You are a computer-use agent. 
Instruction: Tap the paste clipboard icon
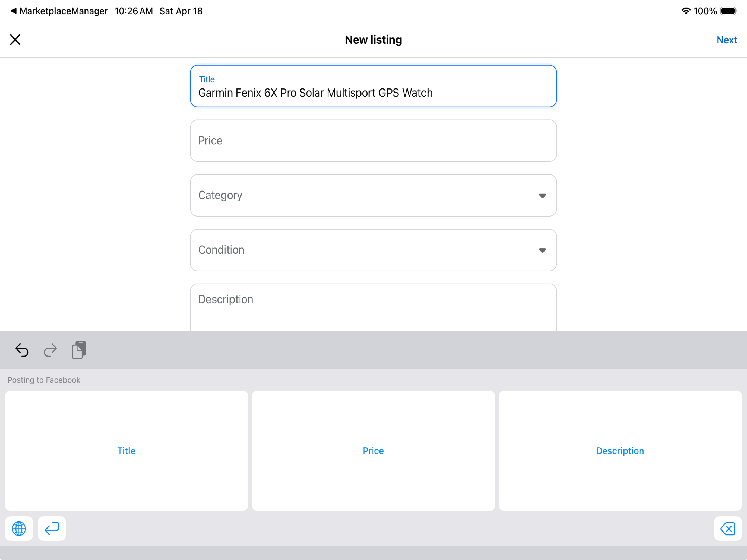[x=79, y=350]
